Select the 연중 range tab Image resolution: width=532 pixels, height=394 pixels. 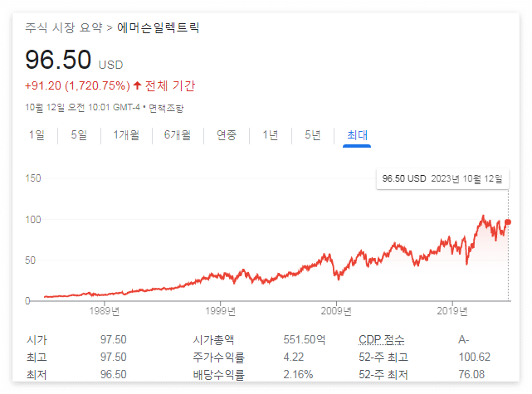227,135
